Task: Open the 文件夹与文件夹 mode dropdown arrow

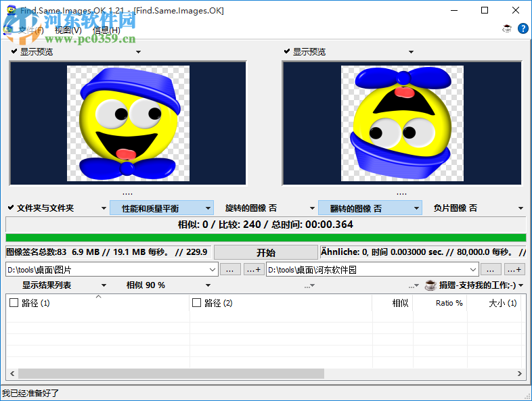Action: pos(104,208)
